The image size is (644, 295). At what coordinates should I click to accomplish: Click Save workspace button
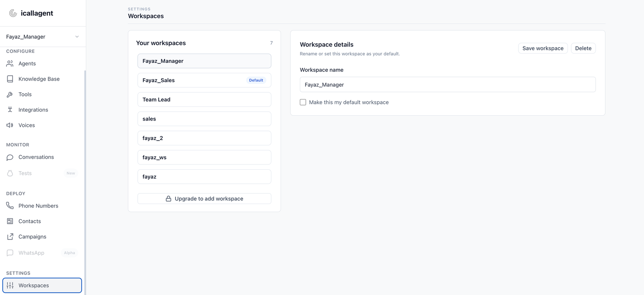point(543,48)
